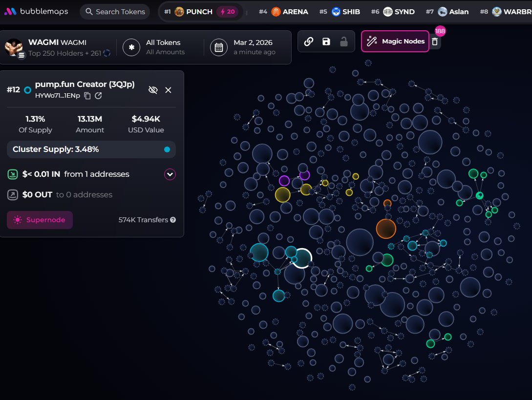This screenshot has width=532, height=400.
Task: Click the Magic Nodes button
Action: click(x=395, y=42)
